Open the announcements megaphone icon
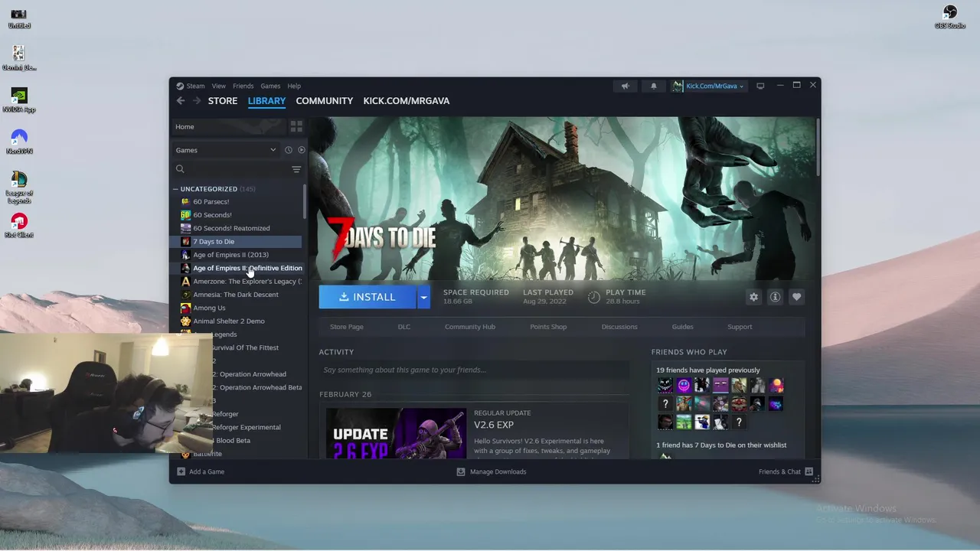This screenshot has height=551, width=980. coord(626,86)
